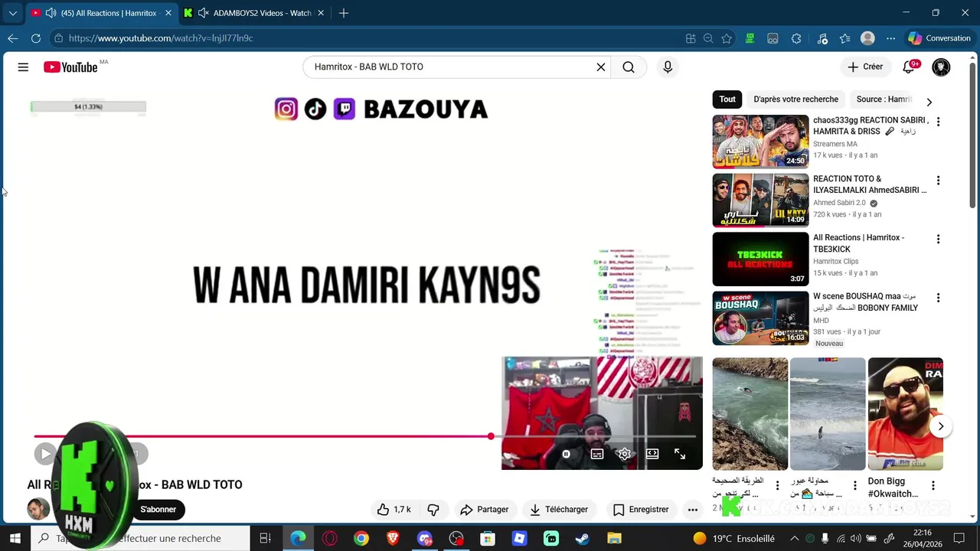Open the W scene BOUSHAQ video title
980x551 pixels.
pos(865,302)
